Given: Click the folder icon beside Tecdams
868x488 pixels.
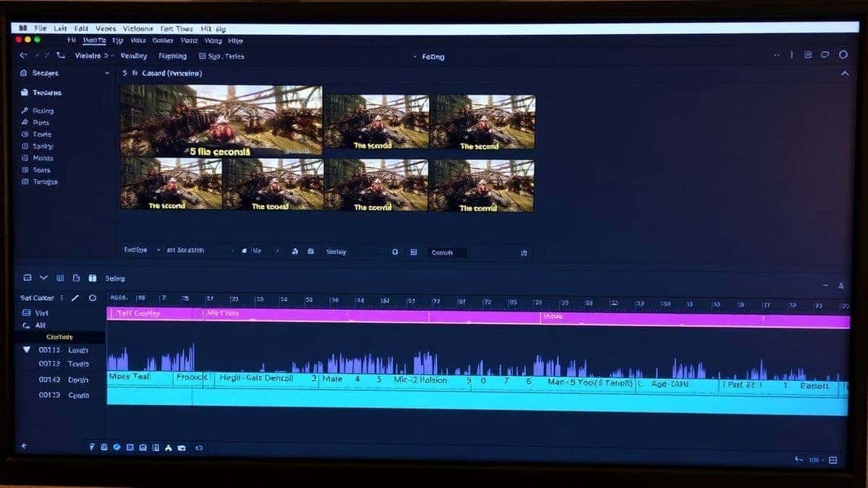Looking at the screenshot, I should coord(25,93).
